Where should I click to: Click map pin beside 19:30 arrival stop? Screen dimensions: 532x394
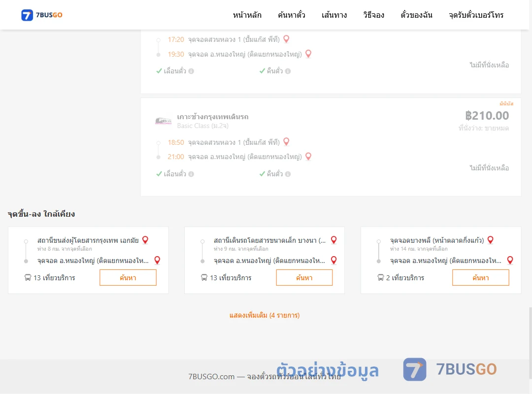pos(308,54)
